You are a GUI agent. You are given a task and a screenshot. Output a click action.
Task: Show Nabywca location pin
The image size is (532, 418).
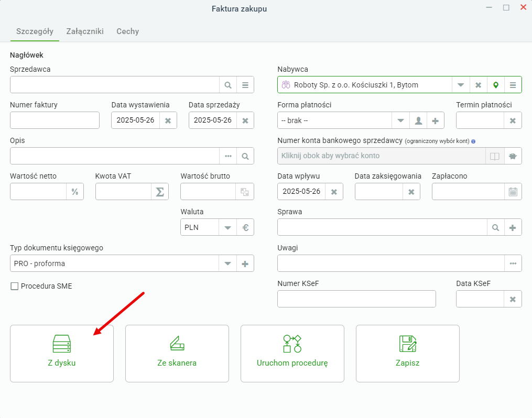pos(496,85)
